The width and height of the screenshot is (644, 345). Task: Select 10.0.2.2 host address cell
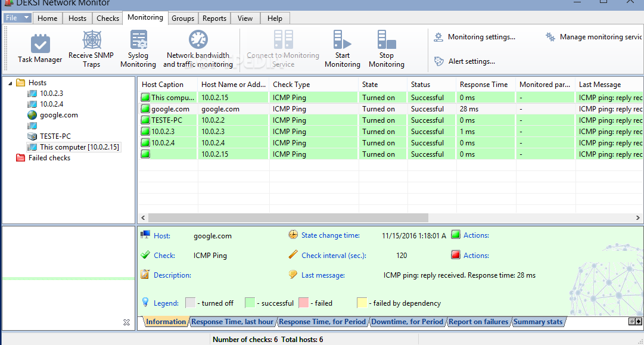click(x=234, y=120)
